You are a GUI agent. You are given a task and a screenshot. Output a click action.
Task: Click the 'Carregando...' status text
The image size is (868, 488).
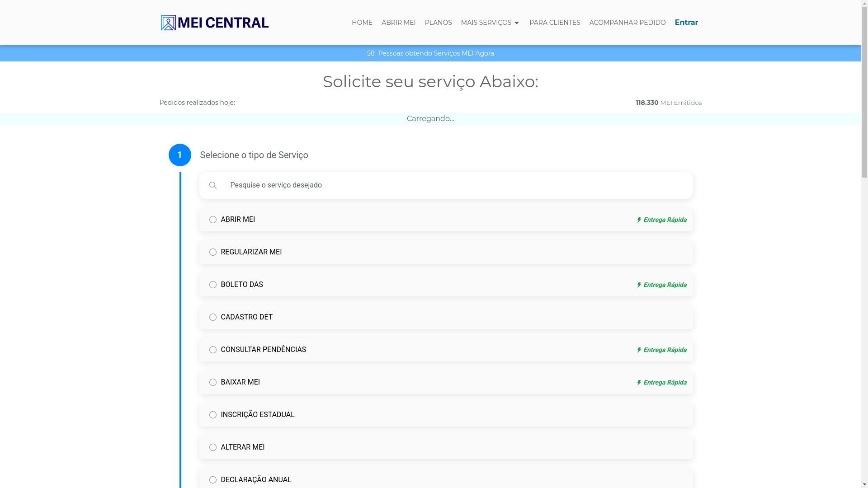click(x=430, y=119)
